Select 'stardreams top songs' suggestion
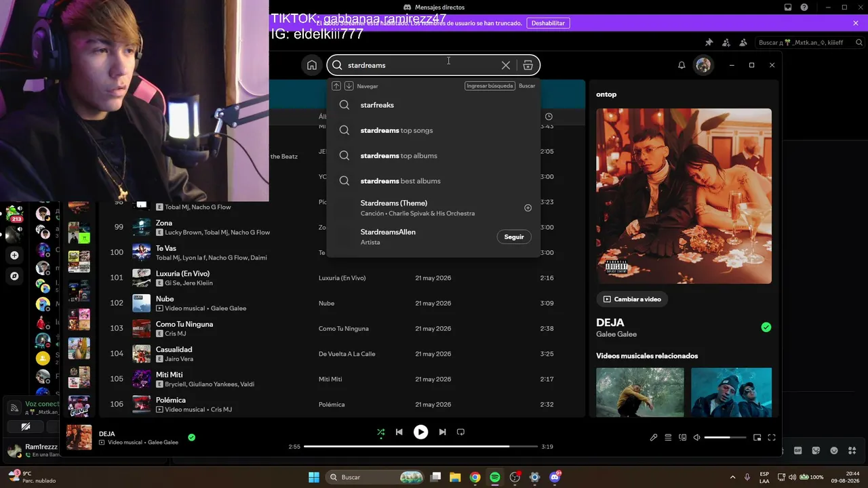This screenshot has height=488, width=868. (433, 130)
